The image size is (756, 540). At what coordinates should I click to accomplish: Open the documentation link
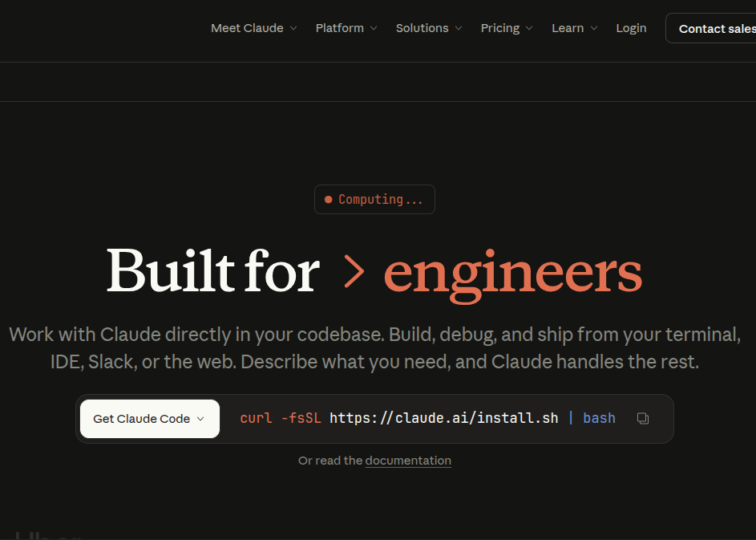pos(408,461)
